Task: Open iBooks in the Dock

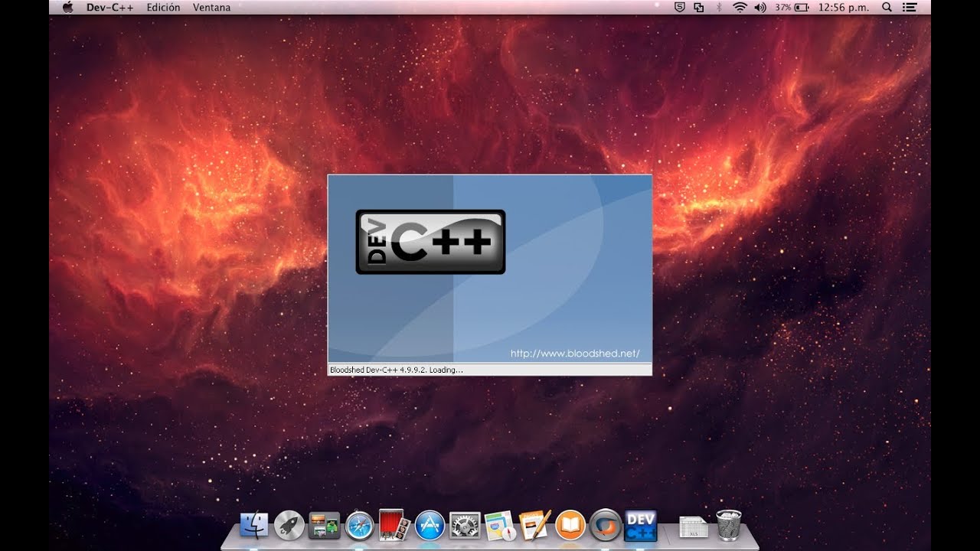Action: [570, 526]
